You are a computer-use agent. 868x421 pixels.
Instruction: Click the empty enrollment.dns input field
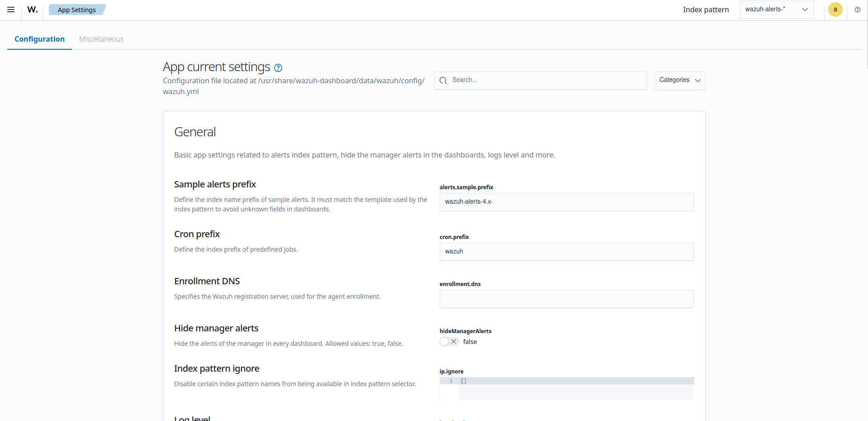coord(567,299)
